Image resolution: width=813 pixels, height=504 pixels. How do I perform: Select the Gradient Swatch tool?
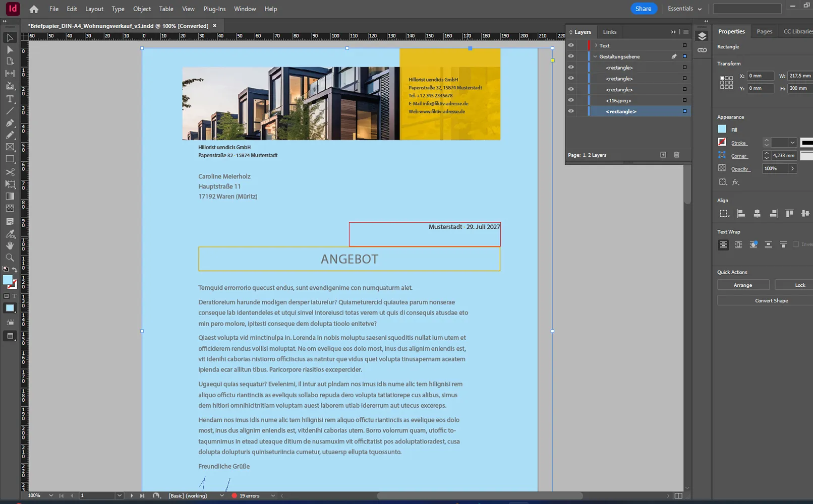click(x=10, y=197)
